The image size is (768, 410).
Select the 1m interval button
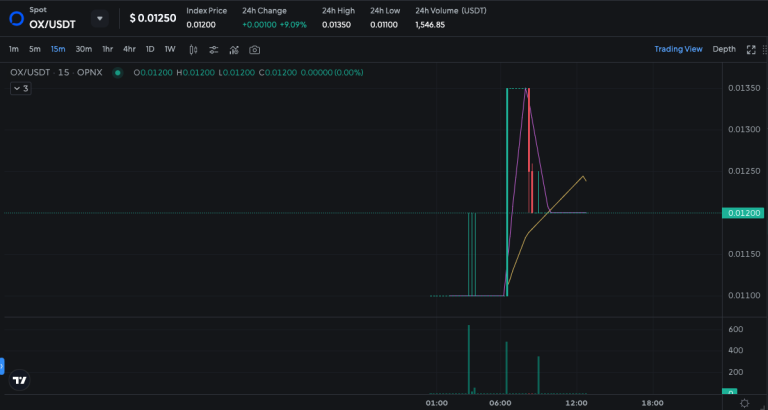pyautogui.click(x=14, y=49)
